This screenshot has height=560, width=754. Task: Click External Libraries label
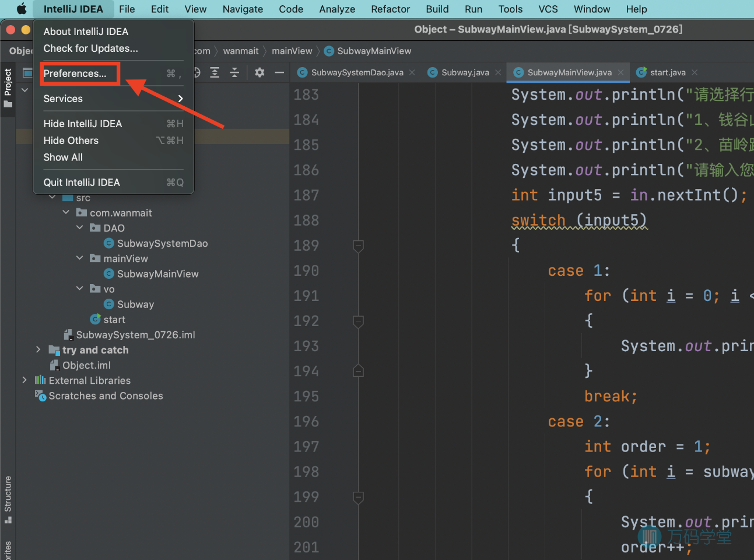click(x=90, y=380)
